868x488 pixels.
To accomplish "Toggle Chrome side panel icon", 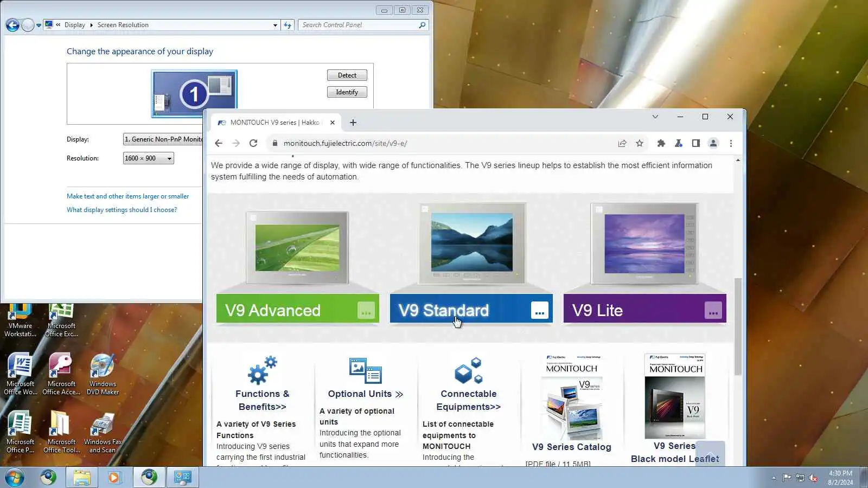I will pyautogui.click(x=695, y=143).
